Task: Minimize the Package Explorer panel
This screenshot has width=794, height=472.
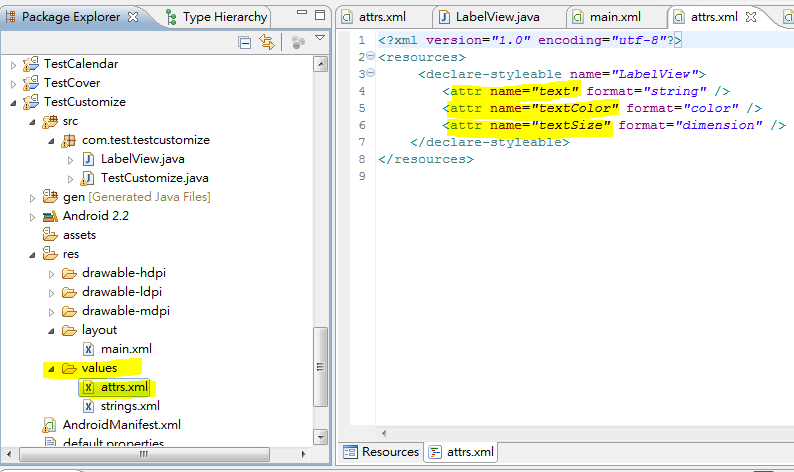Action: point(302,12)
